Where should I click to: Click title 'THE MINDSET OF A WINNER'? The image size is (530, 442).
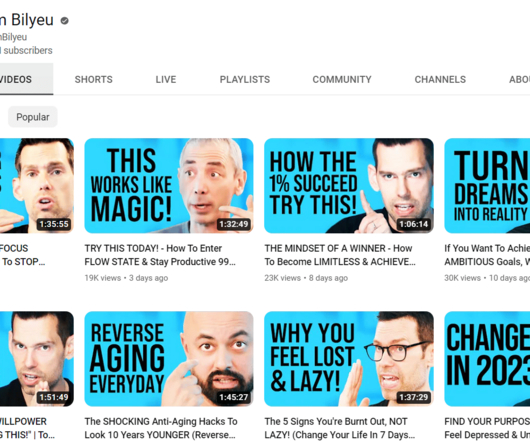tap(340, 255)
